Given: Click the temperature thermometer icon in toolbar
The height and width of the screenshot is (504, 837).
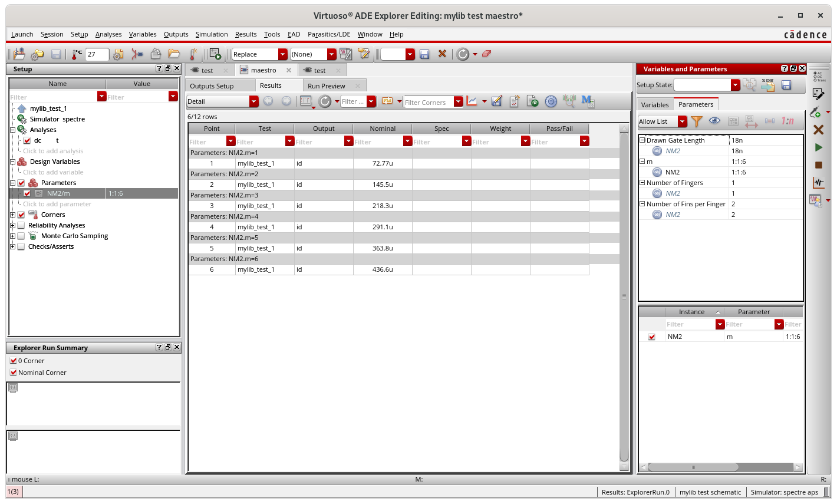Looking at the screenshot, I should tap(77, 54).
